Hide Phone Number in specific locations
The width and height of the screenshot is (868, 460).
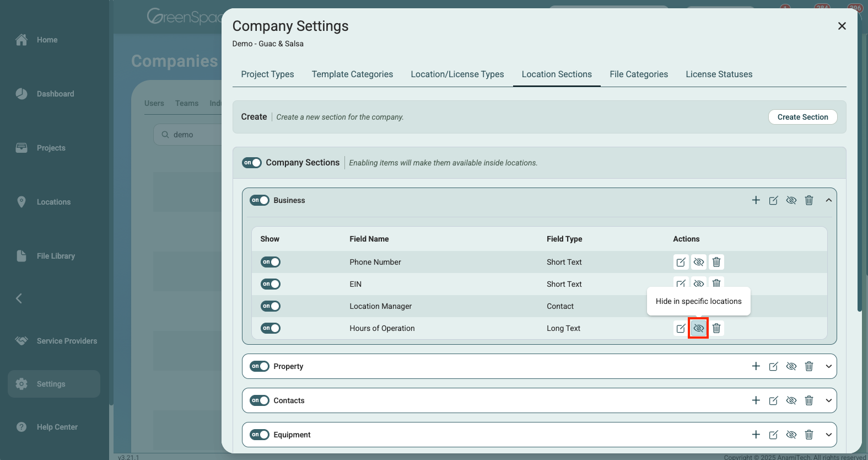click(698, 262)
